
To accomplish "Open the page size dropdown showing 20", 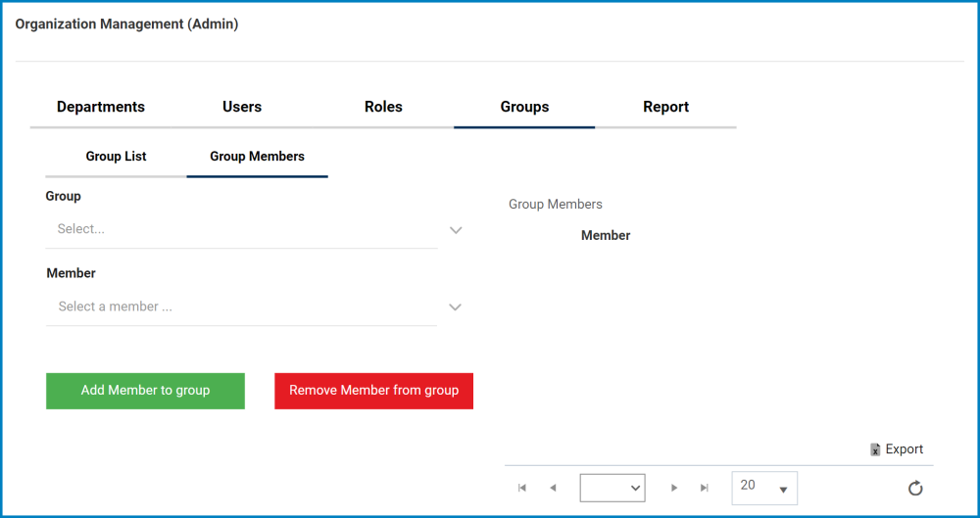I will click(x=764, y=488).
